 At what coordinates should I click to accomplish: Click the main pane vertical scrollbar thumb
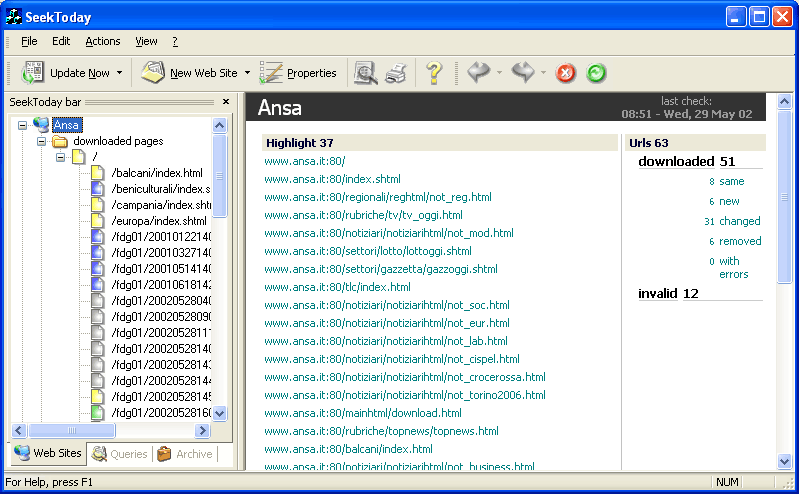[785, 196]
